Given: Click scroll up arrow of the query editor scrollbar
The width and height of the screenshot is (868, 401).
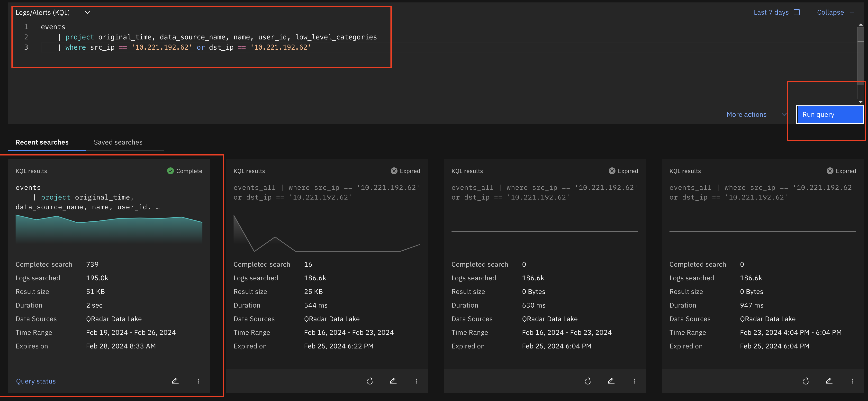Looking at the screenshot, I should 861,25.
